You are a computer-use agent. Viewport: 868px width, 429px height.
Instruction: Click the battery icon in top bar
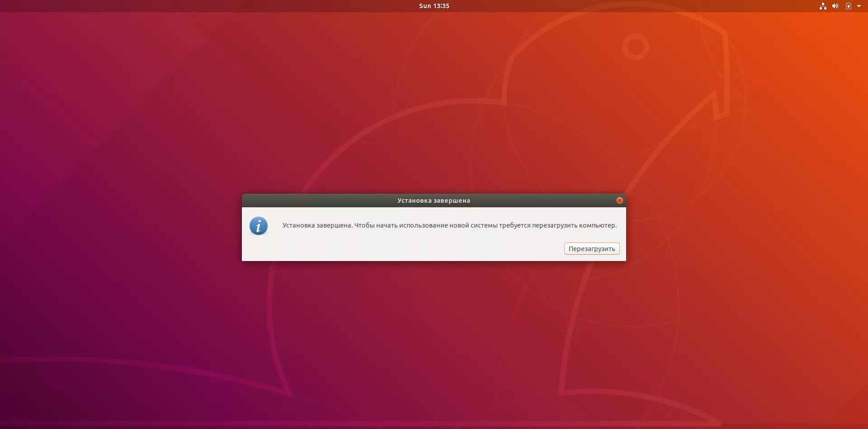pos(849,6)
